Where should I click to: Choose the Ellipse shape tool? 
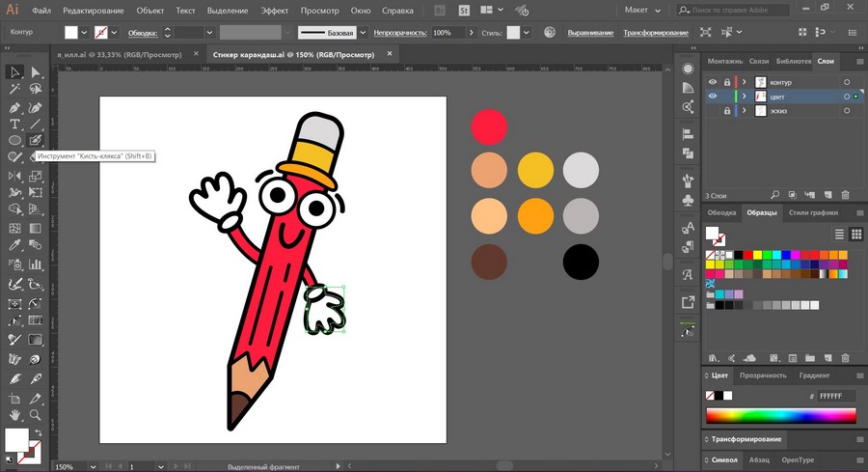[14, 140]
